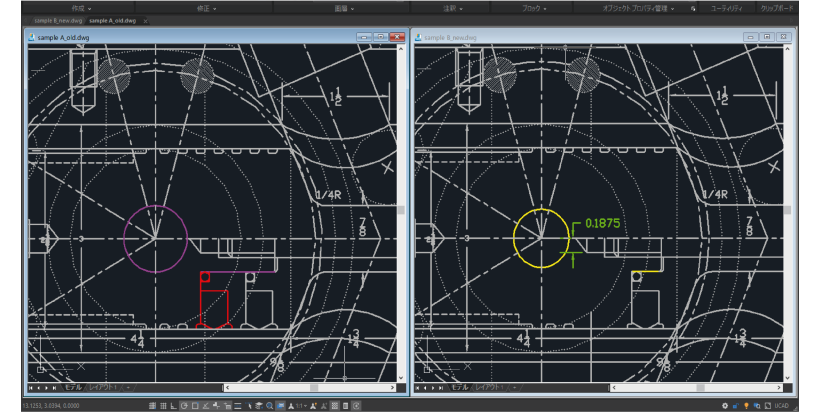Select モデル tab in sample B_new window

coord(460,387)
